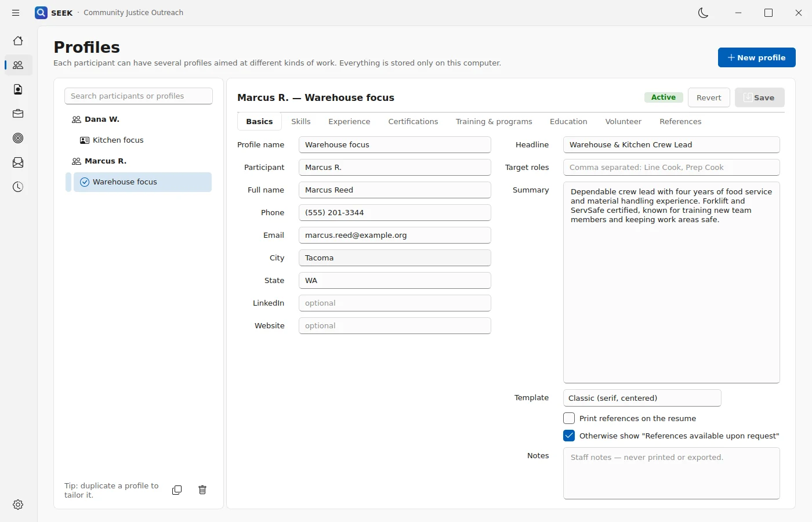Screen dimensions: 812x522
Task: Open the References tab
Action: [680, 121]
